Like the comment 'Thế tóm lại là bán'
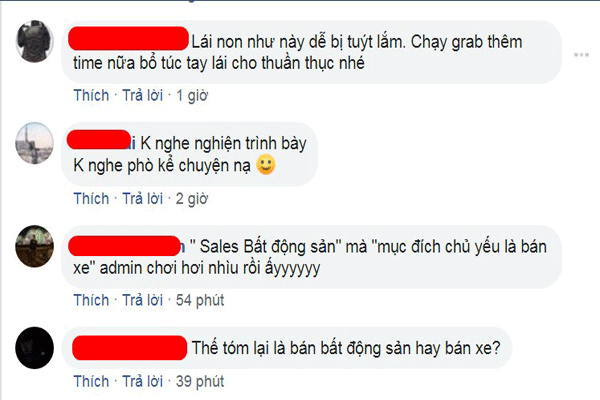600x400 pixels. click(x=91, y=381)
